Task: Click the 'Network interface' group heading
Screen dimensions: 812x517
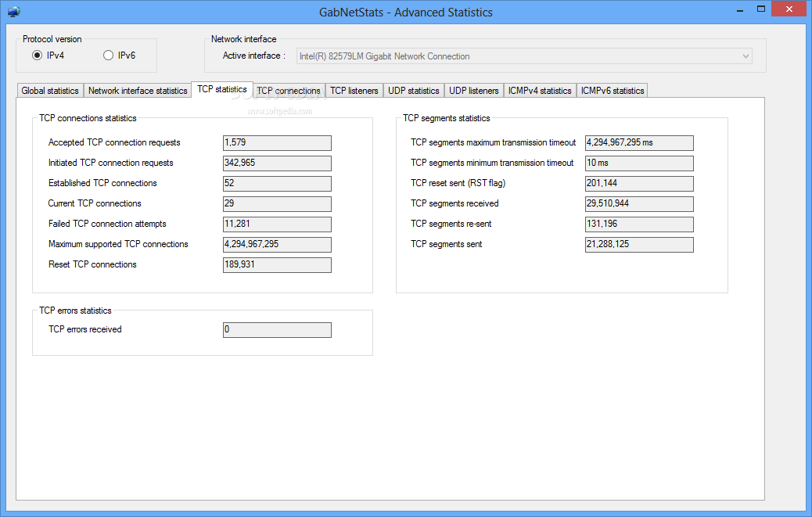Action: pos(243,39)
